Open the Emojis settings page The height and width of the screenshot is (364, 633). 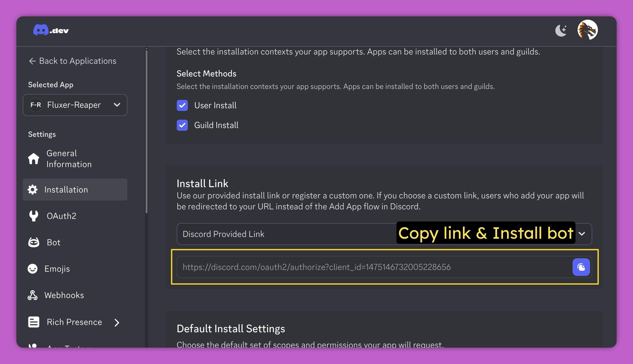[75, 269]
